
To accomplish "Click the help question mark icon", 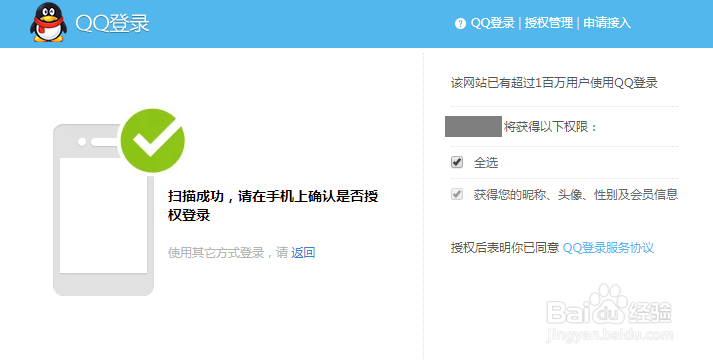I will (460, 24).
